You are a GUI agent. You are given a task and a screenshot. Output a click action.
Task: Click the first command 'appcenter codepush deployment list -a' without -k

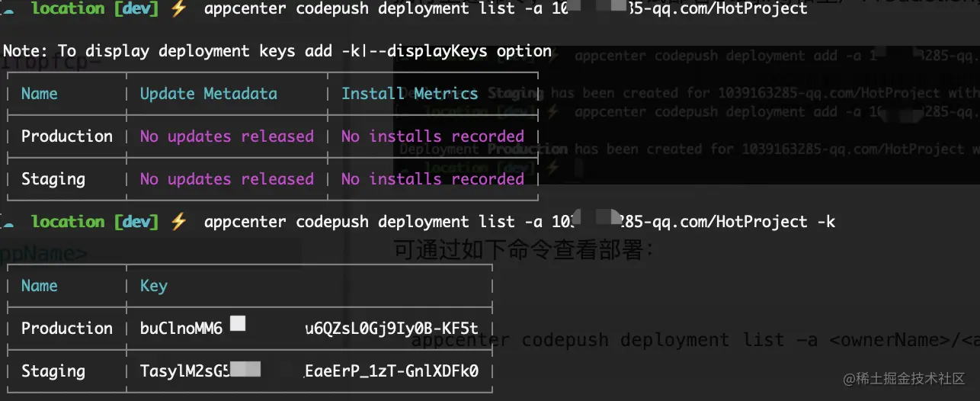506,8
